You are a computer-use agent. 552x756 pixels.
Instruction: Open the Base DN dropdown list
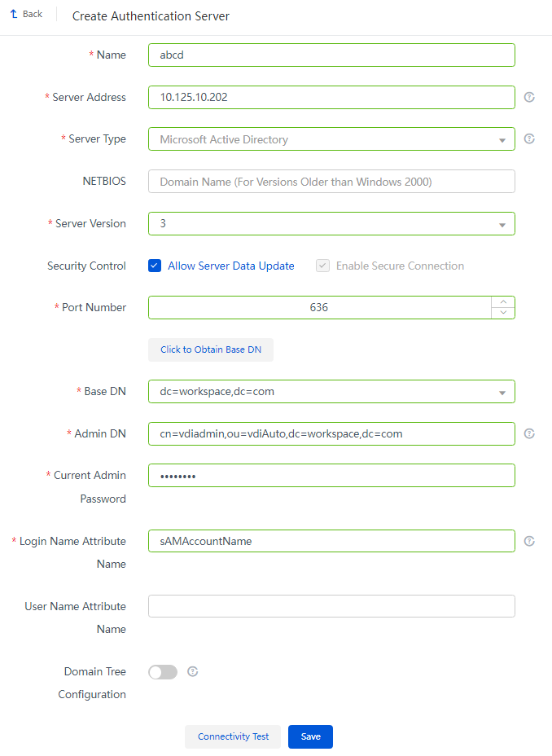pos(331,392)
